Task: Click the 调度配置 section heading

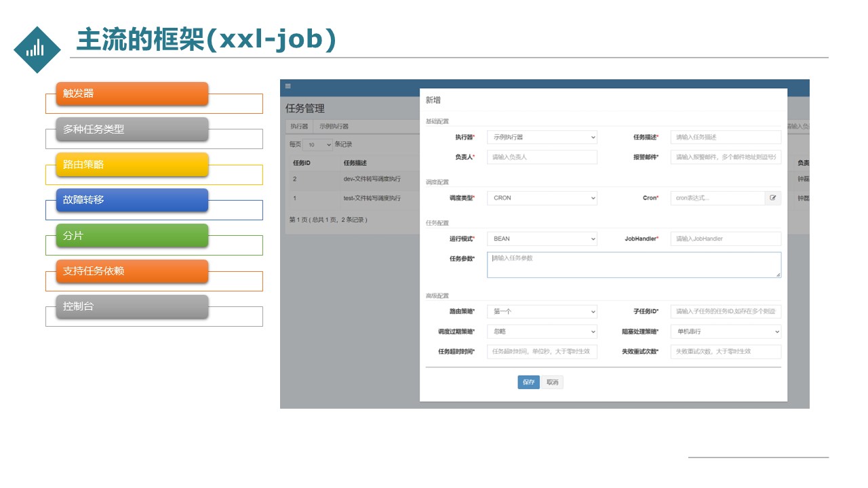Action: [437, 182]
